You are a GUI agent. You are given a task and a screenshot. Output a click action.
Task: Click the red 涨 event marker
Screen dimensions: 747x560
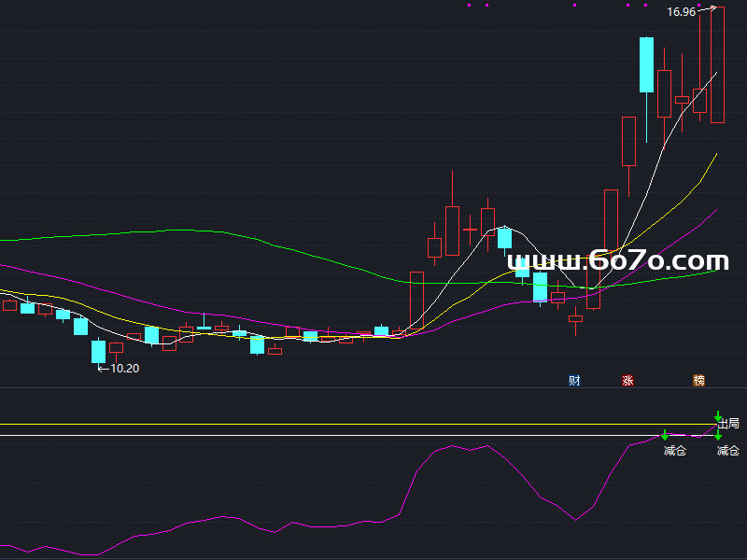627,381
